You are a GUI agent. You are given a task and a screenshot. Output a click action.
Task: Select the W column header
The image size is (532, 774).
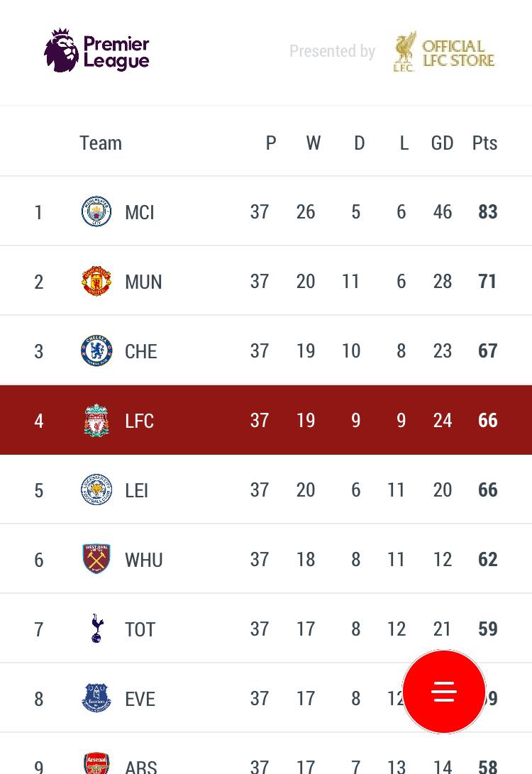coord(314,143)
